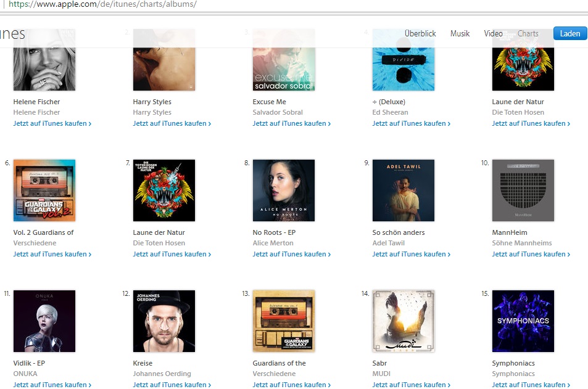
Task: Open the MannHeim album cover
Action: pyautogui.click(x=523, y=190)
